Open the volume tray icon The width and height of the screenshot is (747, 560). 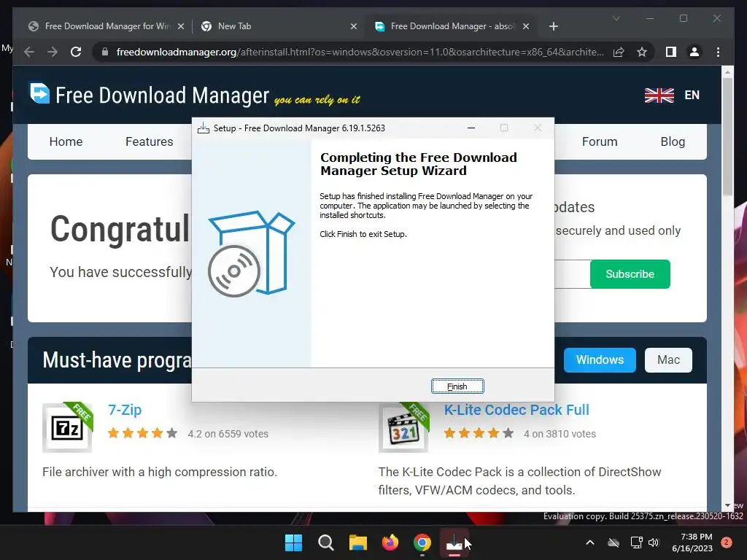click(x=654, y=542)
